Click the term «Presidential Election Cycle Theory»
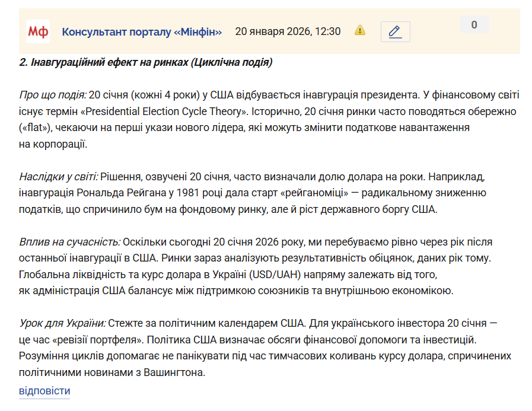The height and width of the screenshot is (411, 532). point(164,111)
